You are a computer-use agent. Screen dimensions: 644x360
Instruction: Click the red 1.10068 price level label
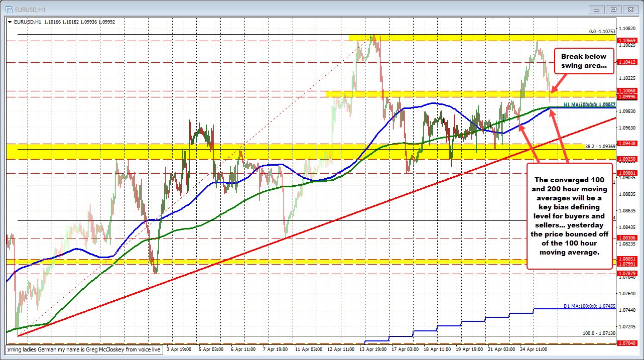tap(627, 91)
